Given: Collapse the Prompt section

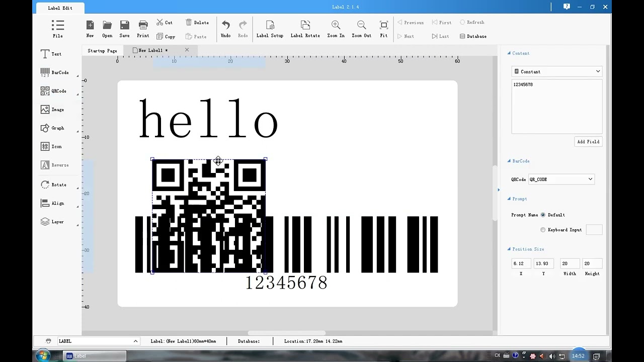Looking at the screenshot, I should pos(509,199).
